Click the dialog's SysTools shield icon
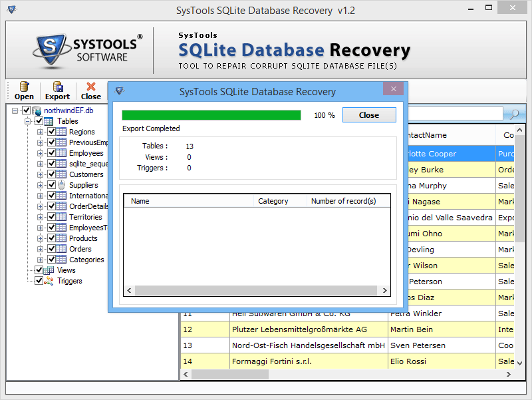Image resolution: width=532 pixels, height=400 pixels. [120, 91]
